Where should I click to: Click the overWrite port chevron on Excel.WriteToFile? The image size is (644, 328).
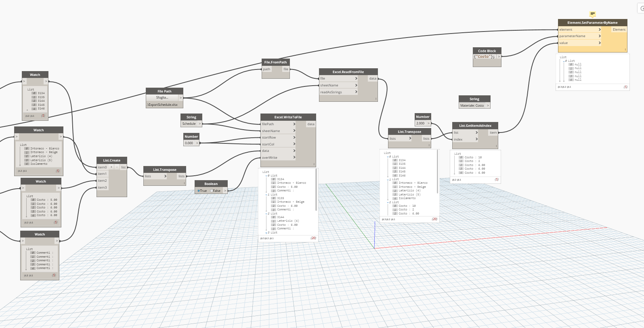point(294,158)
